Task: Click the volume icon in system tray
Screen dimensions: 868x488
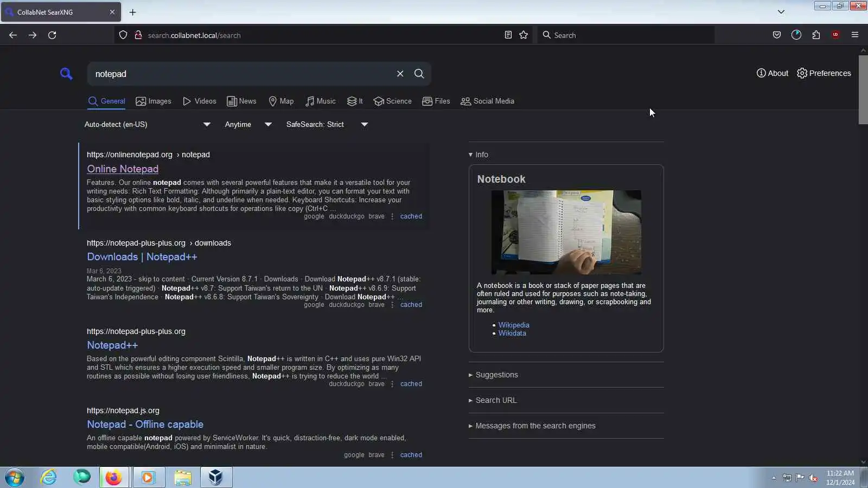Action: point(813,478)
